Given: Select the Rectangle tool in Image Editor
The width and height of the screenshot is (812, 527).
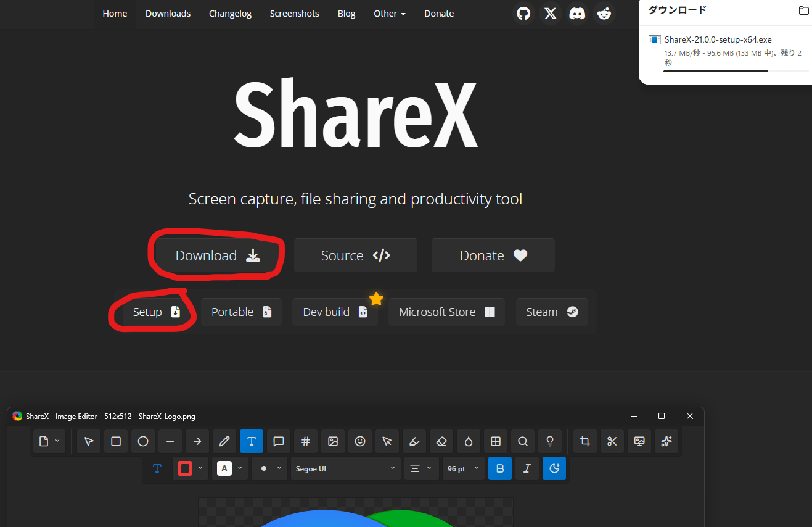Looking at the screenshot, I should (x=116, y=441).
